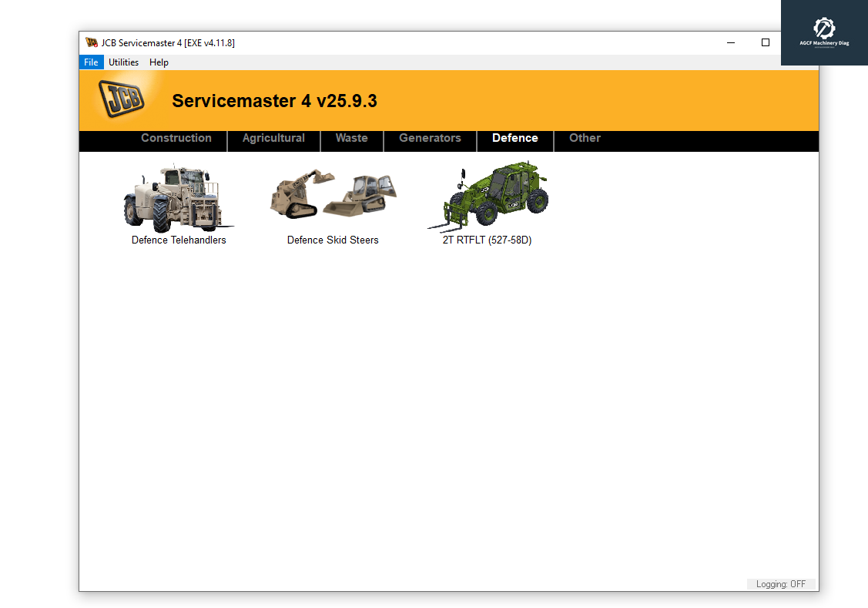Click the Defence Skid Steers text label
Image resolution: width=868 pixels, height=608 pixels.
click(333, 240)
